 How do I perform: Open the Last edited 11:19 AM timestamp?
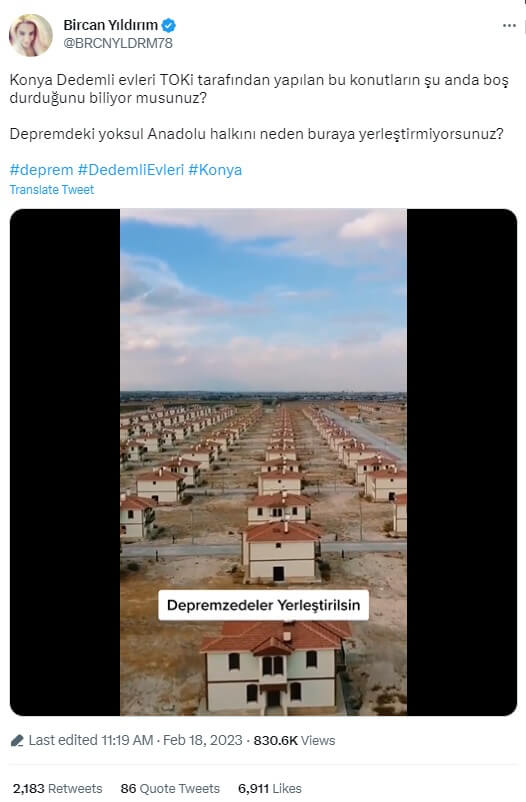91,740
